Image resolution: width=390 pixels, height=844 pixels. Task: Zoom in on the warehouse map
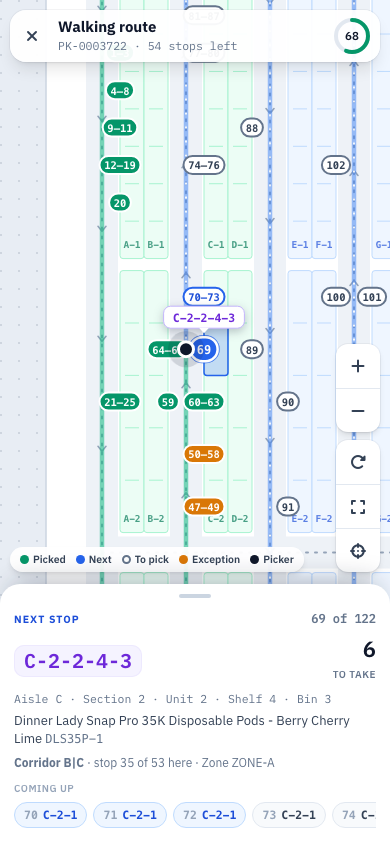point(358,367)
